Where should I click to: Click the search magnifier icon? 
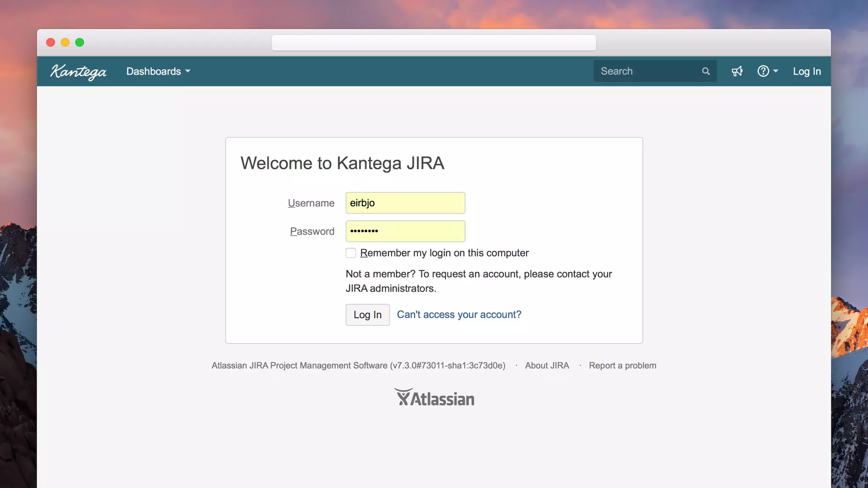click(706, 71)
